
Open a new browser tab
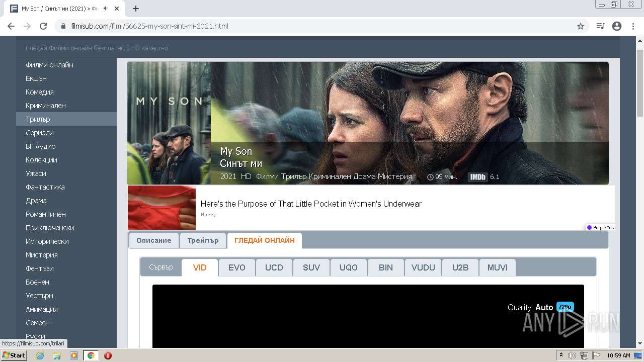[x=136, y=9]
